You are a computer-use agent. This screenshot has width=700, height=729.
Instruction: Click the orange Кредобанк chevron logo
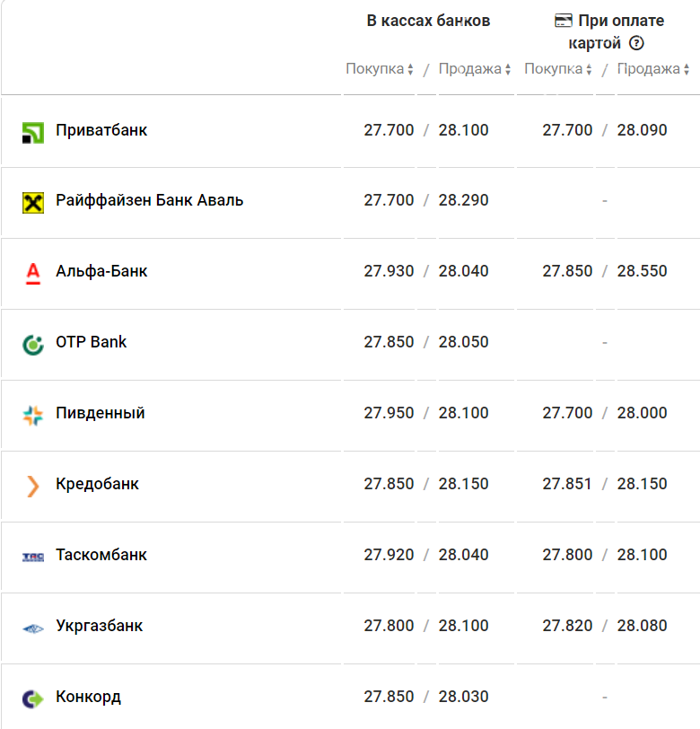click(33, 487)
